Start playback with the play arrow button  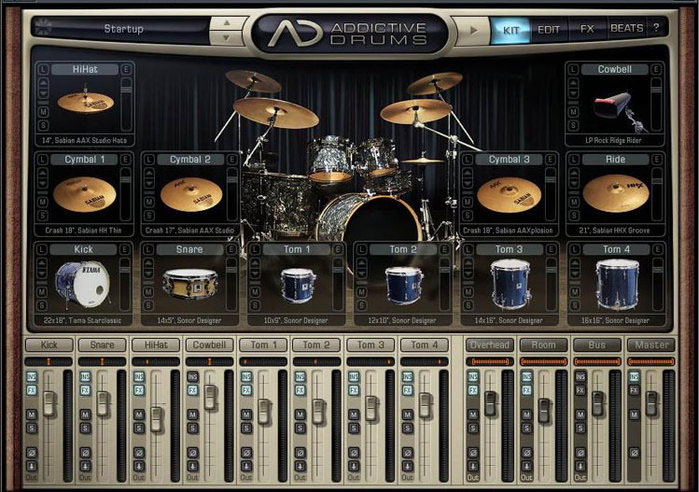pyautogui.click(x=473, y=30)
